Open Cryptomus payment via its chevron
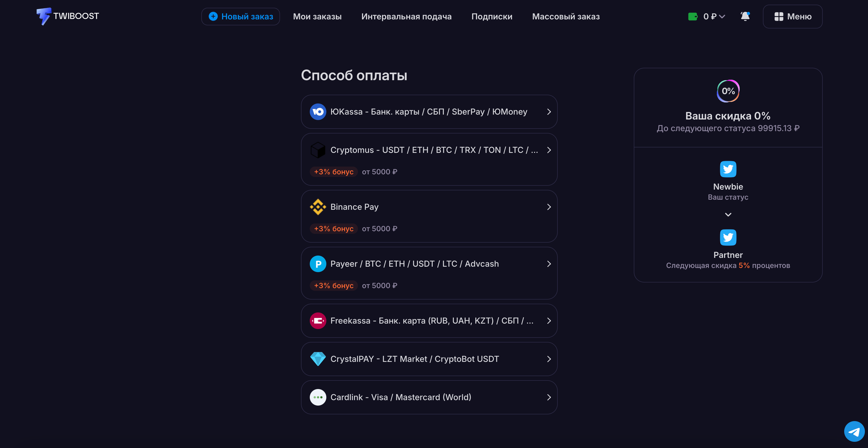 (x=549, y=150)
